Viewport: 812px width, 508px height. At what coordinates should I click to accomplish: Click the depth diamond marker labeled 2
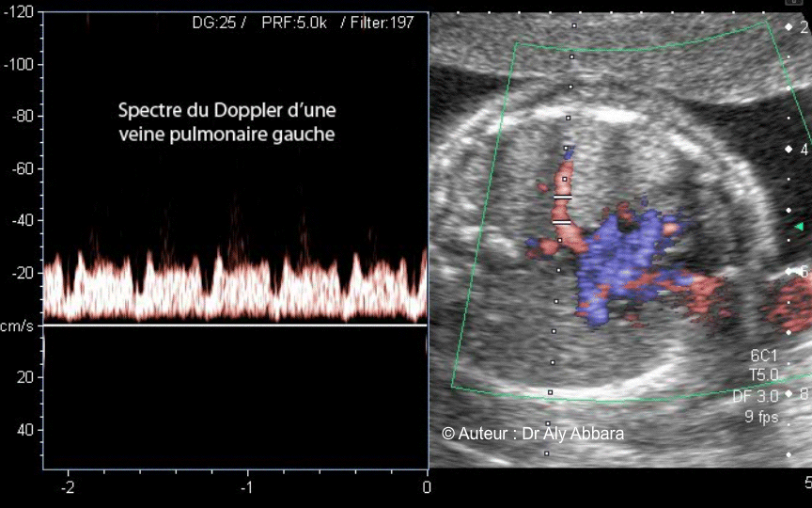[x=789, y=27]
